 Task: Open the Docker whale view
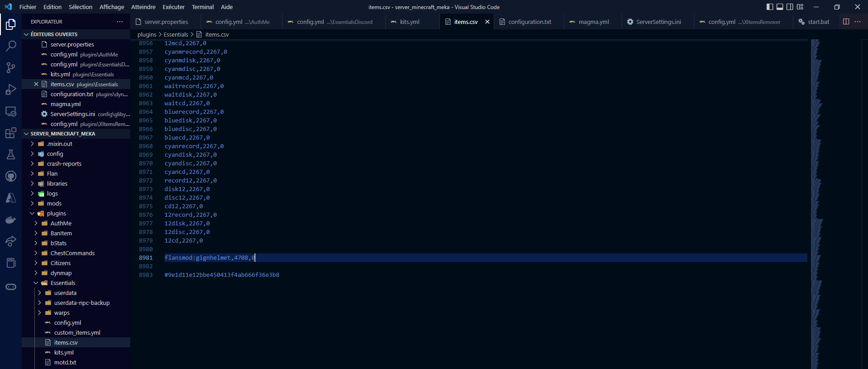pyautogui.click(x=11, y=220)
